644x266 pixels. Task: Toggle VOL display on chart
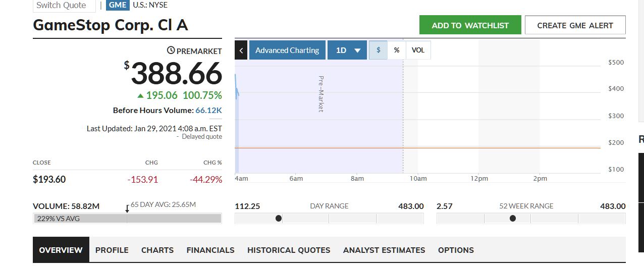pos(418,50)
